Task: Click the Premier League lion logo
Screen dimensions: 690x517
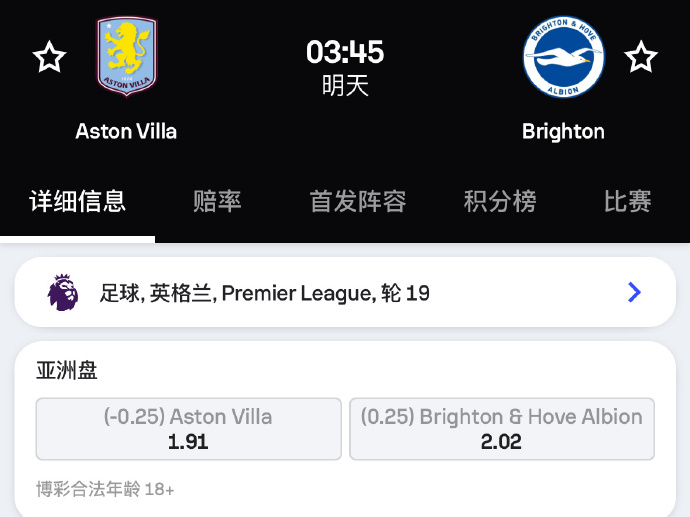Action: click(63, 292)
